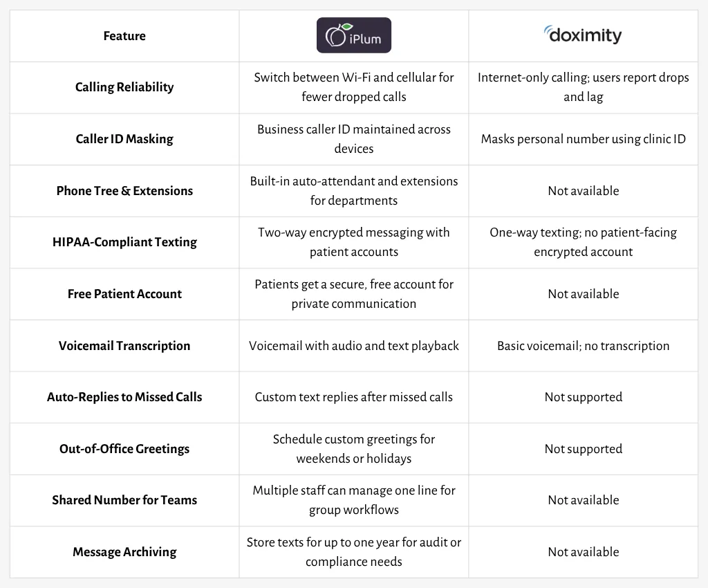This screenshot has height=588, width=708.
Task: Click the iPlum logo in header
Action: pos(353,35)
